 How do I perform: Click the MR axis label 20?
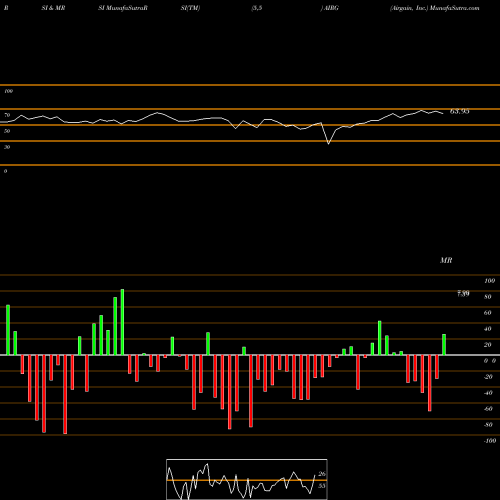[488, 345]
